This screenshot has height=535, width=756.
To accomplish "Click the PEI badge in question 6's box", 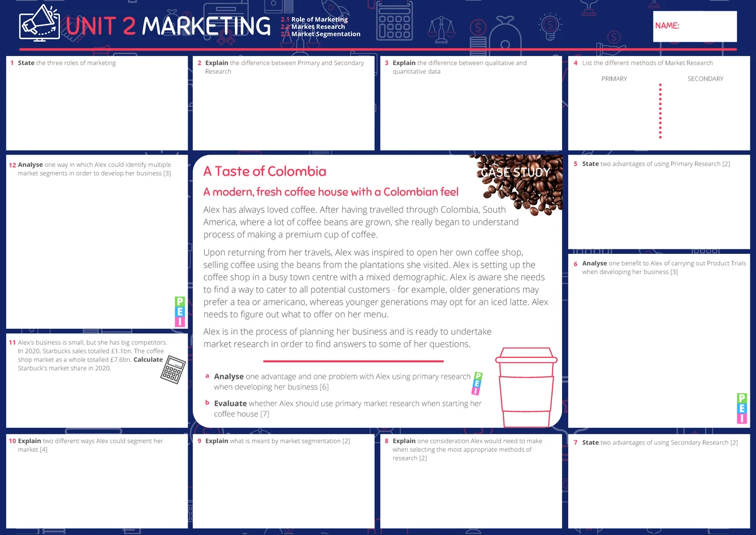I will [742, 408].
